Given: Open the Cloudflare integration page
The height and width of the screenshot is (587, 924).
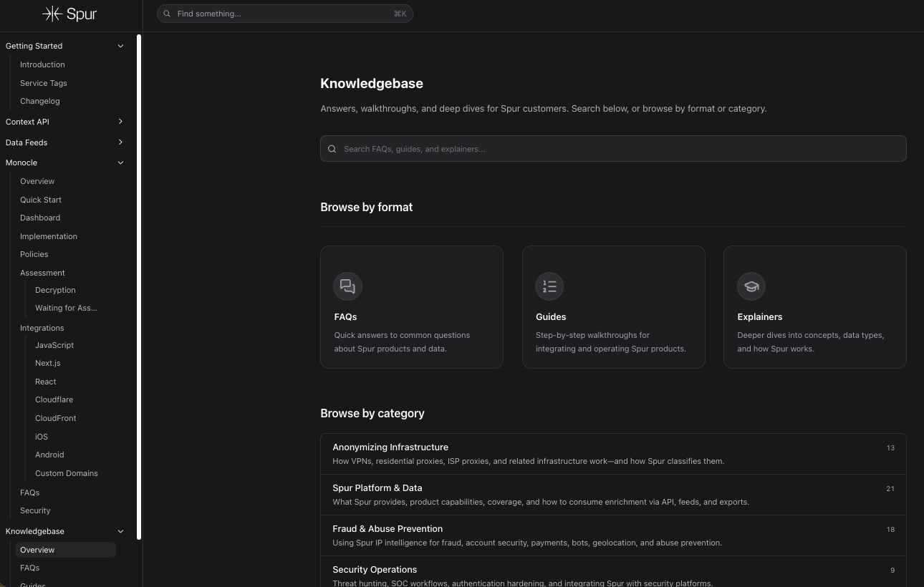Looking at the screenshot, I should pyautogui.click(x=54, y=399).
